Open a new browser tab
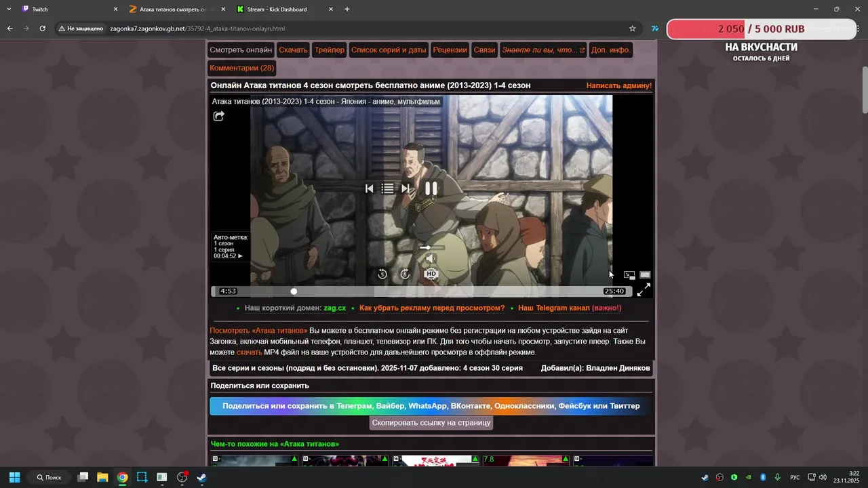 tap(347, 9)
